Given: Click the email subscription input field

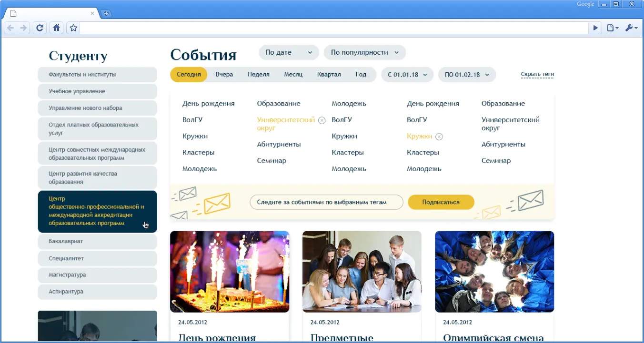Looking at the screenshot, I should click(326, 202).
